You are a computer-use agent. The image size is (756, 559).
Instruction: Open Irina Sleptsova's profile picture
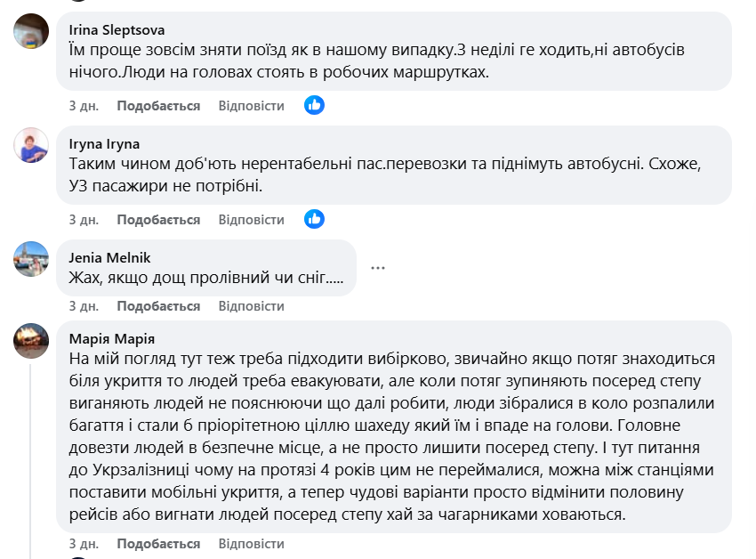[x=31, y=31]
